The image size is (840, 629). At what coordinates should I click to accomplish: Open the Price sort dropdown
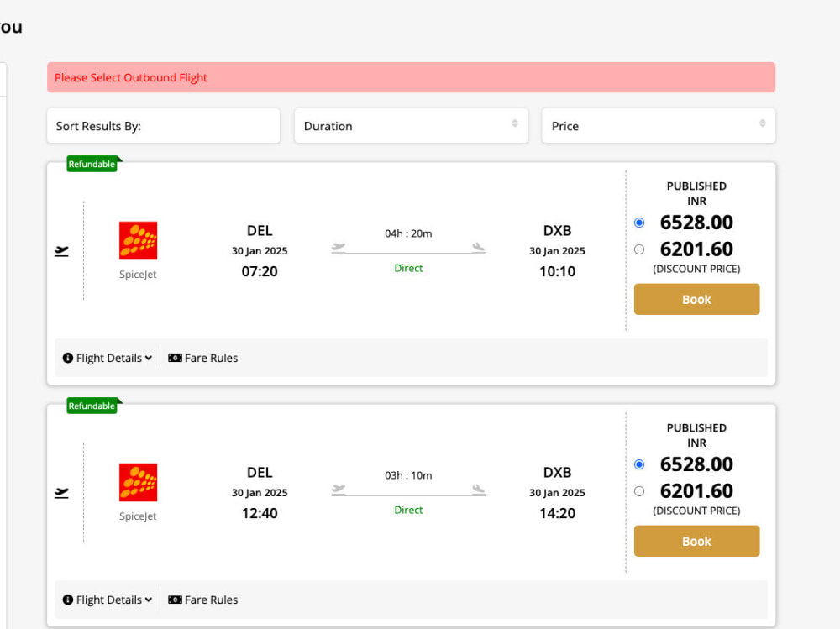pos(659,126)
